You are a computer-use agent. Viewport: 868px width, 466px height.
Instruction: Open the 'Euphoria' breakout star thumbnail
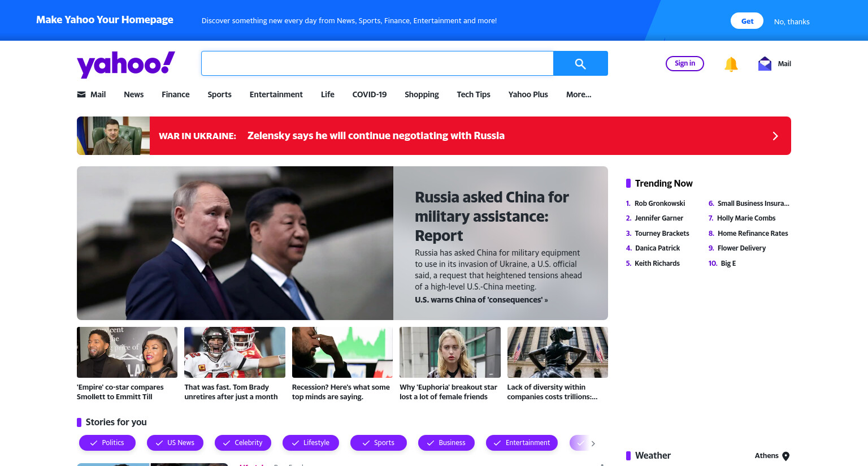[450, 352]
